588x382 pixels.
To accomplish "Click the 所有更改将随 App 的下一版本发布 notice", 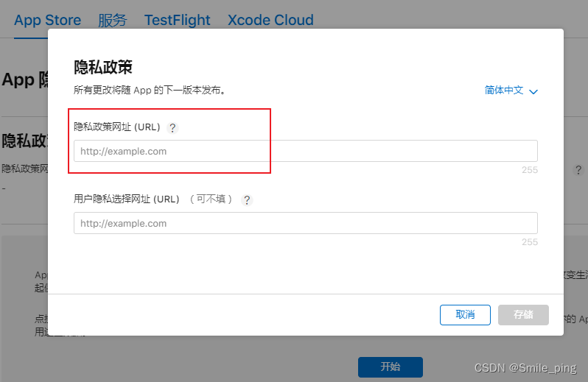I will tap(149, 91).
